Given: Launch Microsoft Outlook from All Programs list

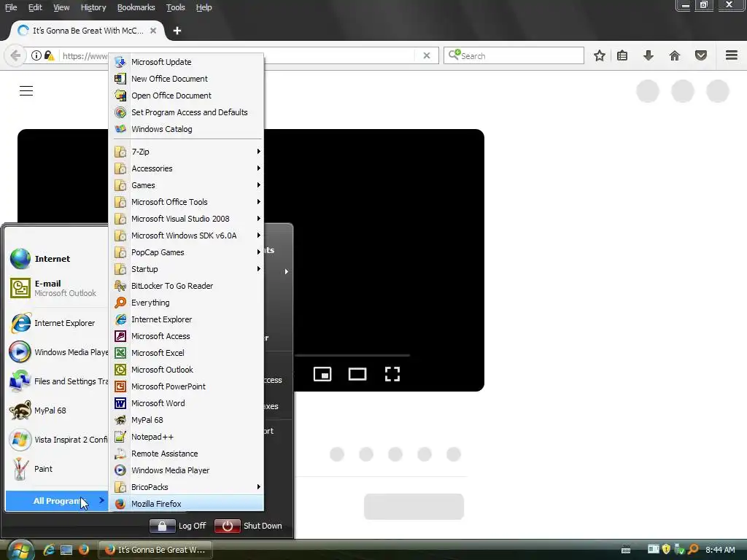Looking at the screenshot, I should pyautogui.click(x=186, y=370).
